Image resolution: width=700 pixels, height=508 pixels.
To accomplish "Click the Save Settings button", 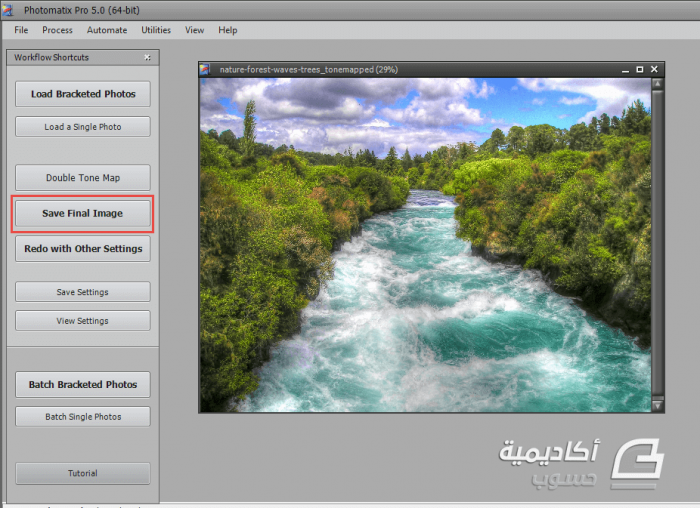I will click(x=83, y=292).
